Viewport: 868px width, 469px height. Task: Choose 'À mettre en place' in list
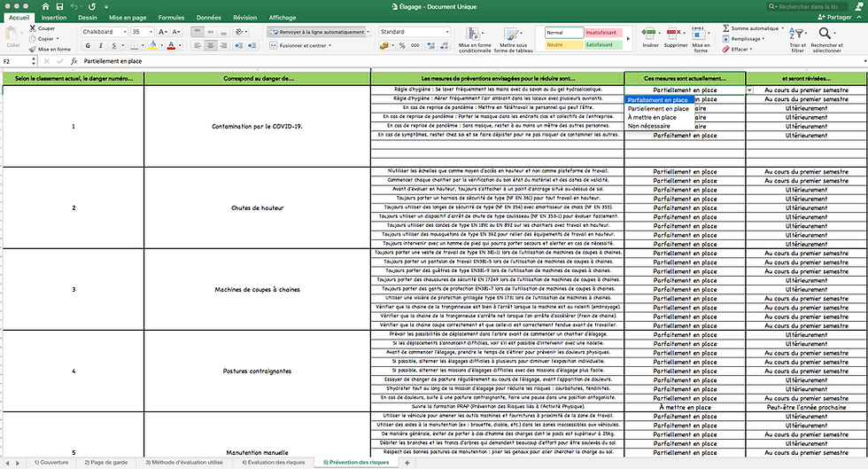652,118
